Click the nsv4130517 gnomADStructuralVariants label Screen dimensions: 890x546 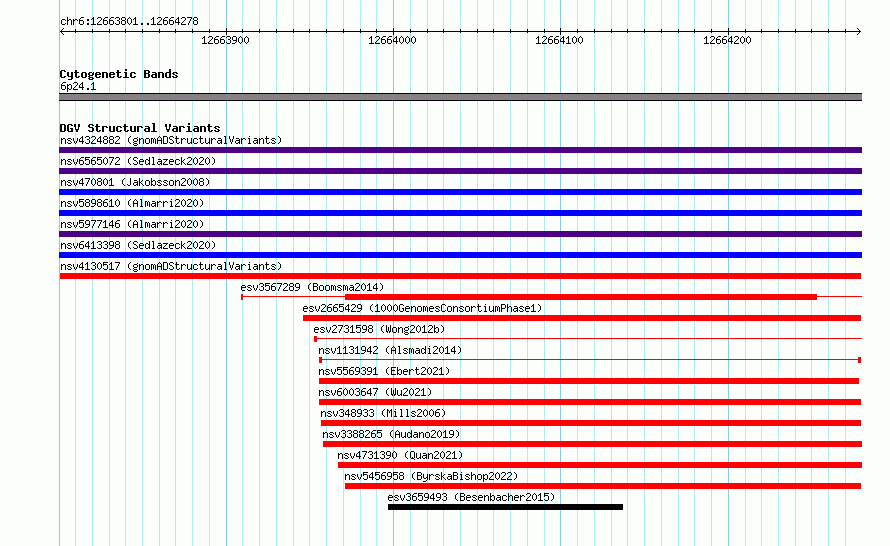tap(171, 266)
